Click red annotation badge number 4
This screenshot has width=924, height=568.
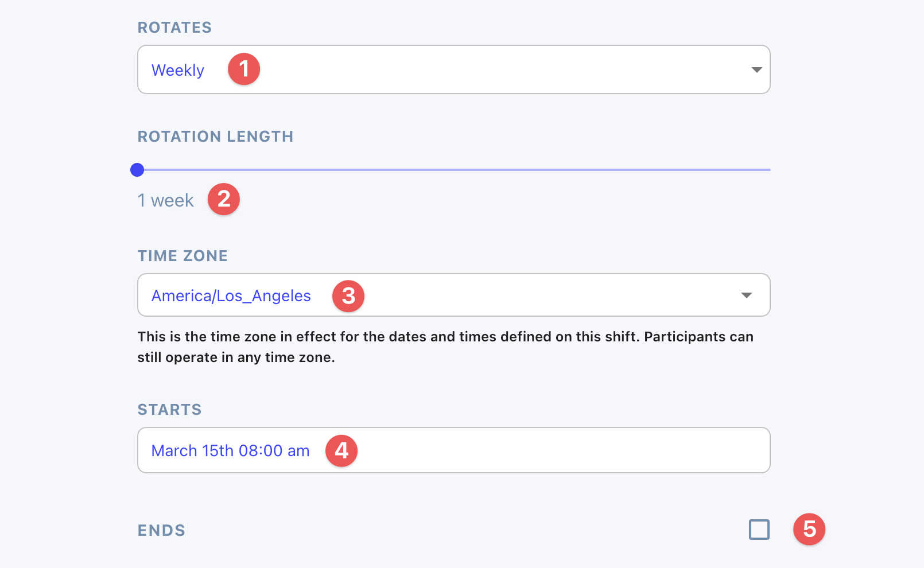[341, 450]
